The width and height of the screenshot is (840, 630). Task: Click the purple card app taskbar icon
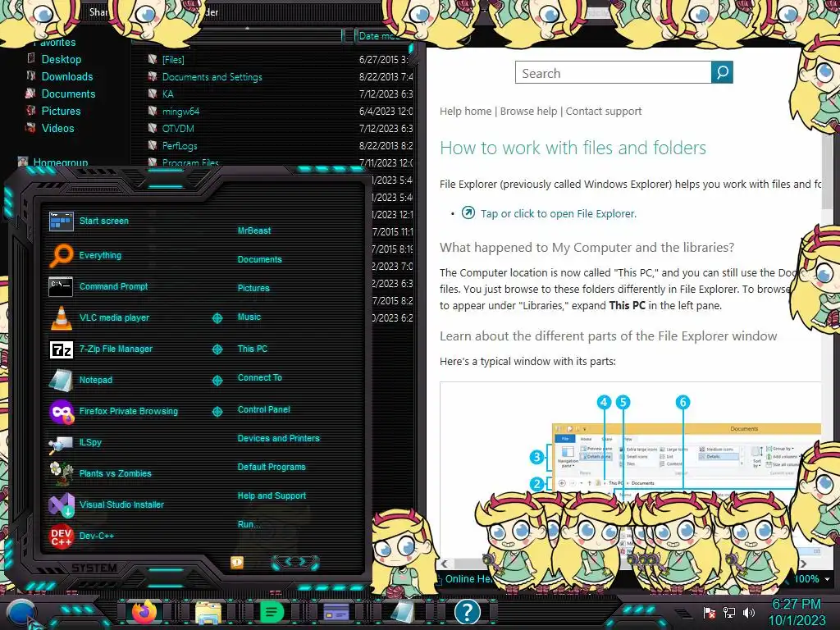pos(336,612)
